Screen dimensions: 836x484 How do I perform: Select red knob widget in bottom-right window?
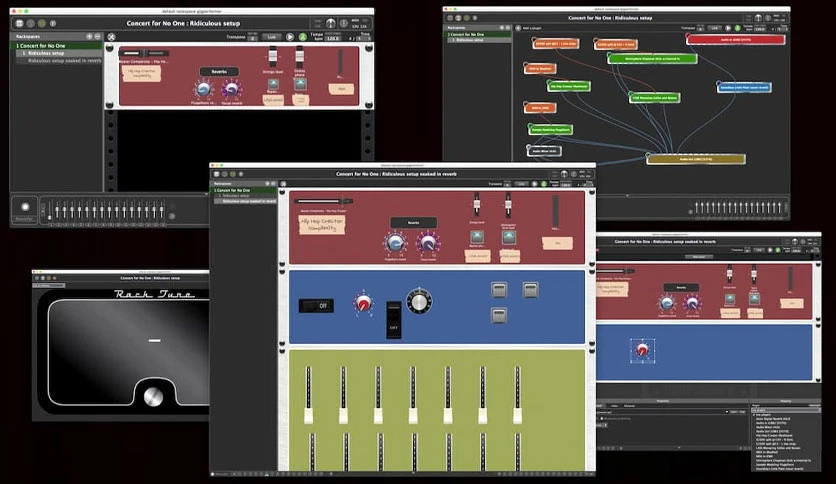[642, 350]
